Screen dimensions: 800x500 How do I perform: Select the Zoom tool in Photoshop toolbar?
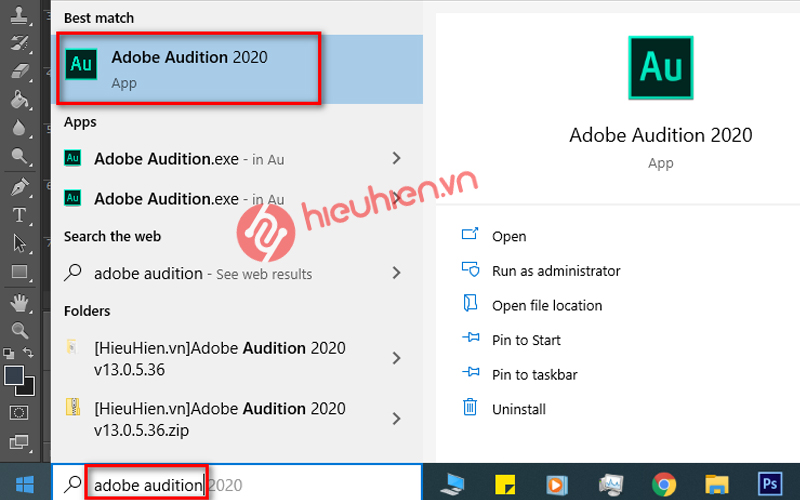[19, 331]
